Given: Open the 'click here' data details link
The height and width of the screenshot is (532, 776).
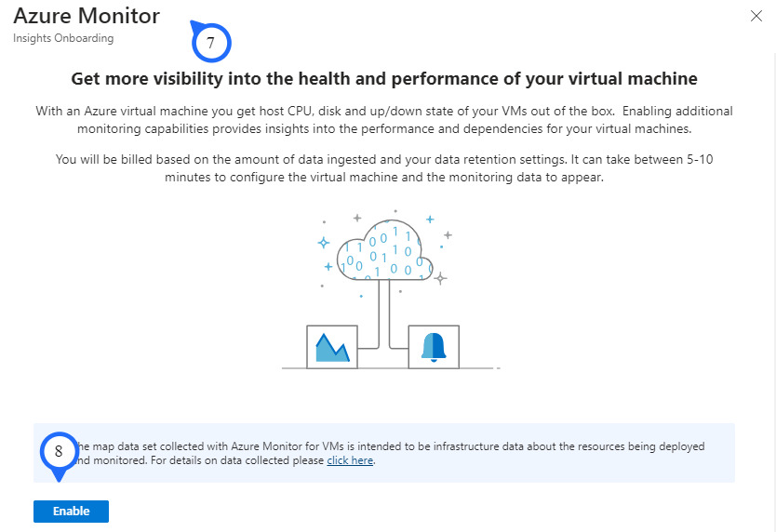Looking at the screenshot, I should (350, 460).
